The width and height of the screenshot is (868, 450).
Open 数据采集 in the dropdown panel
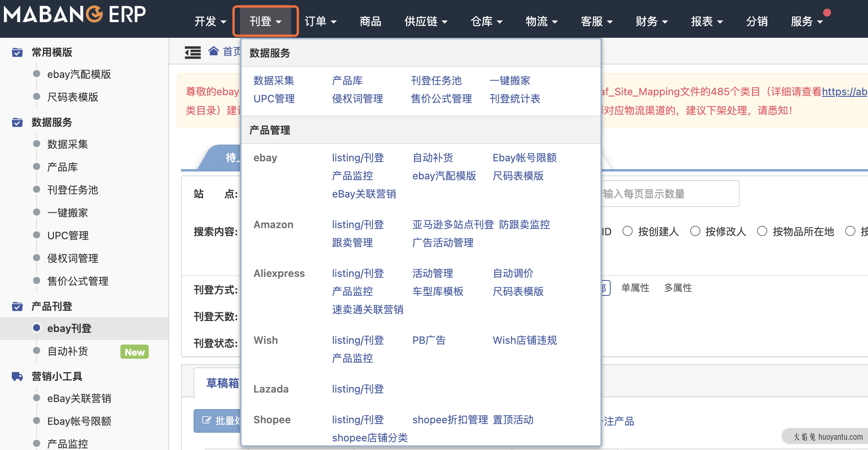click(x=274, y=81)
